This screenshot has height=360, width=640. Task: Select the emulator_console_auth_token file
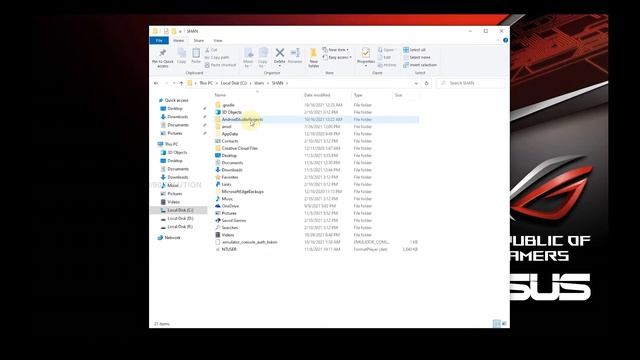(249, 242)
